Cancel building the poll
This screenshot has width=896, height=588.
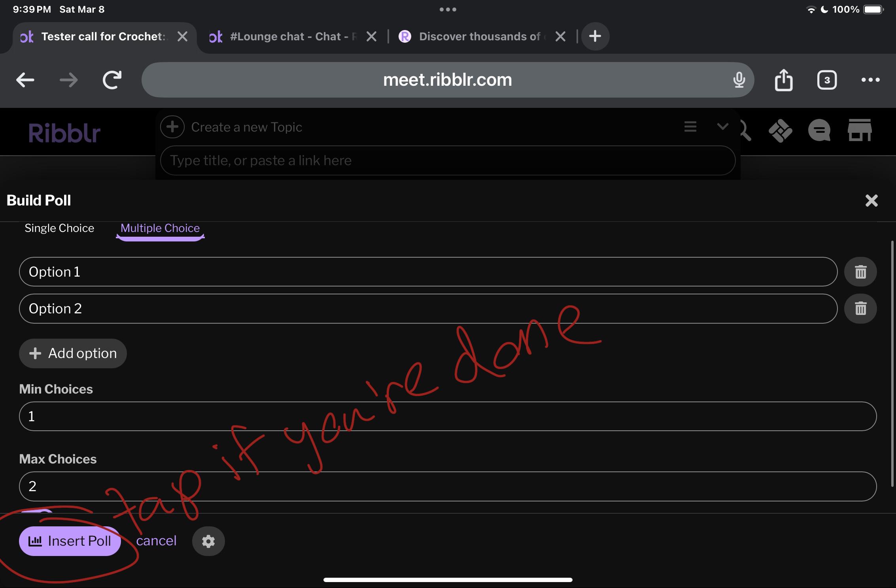point(156,541)
